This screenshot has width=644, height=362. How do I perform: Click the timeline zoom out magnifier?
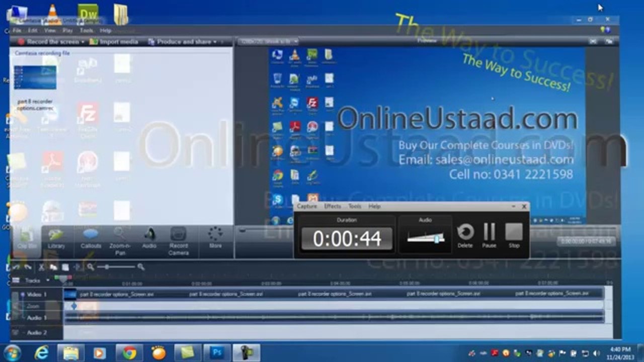[x=91, y=267]
